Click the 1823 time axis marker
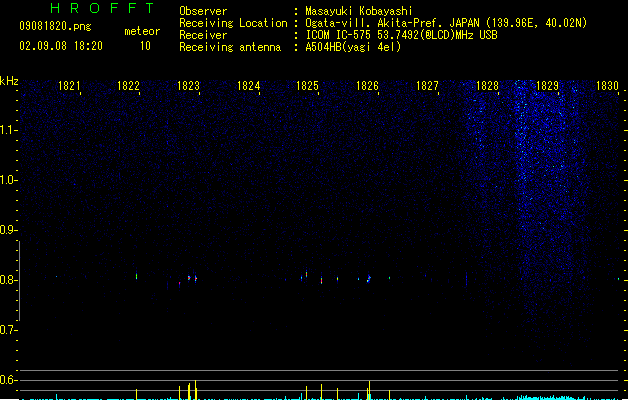The image size is (629, 400). (188, 86)
